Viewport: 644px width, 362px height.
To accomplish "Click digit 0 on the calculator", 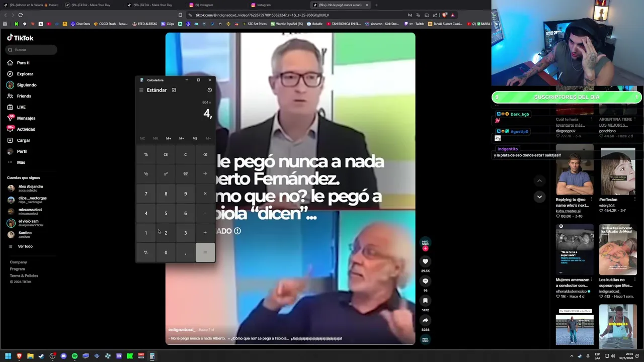I will point(166,252).
